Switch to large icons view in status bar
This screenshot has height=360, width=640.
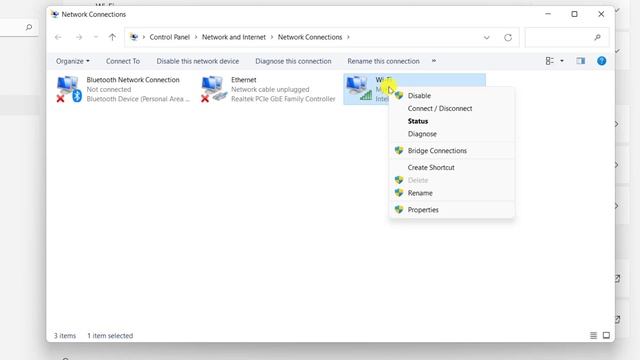[606, 336]
